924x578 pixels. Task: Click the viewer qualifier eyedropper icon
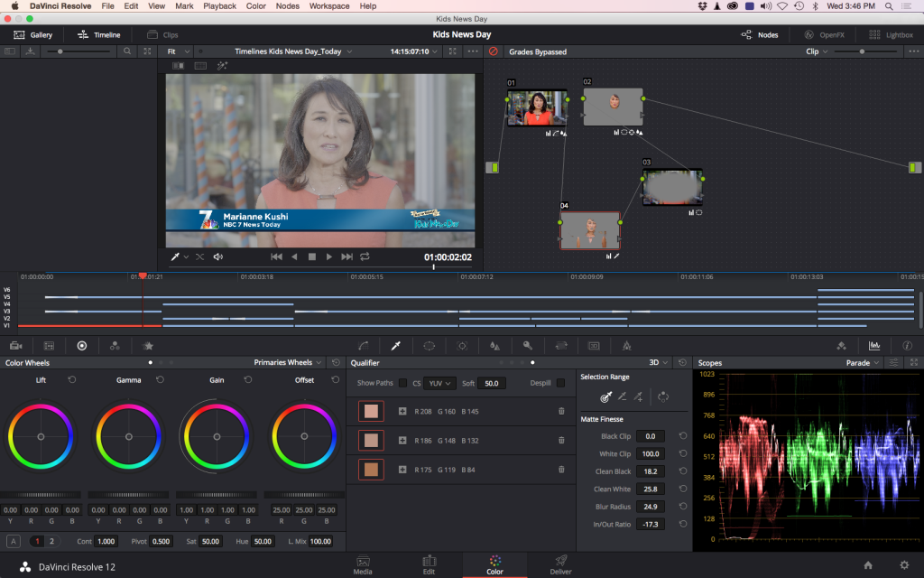pos(175,256)
